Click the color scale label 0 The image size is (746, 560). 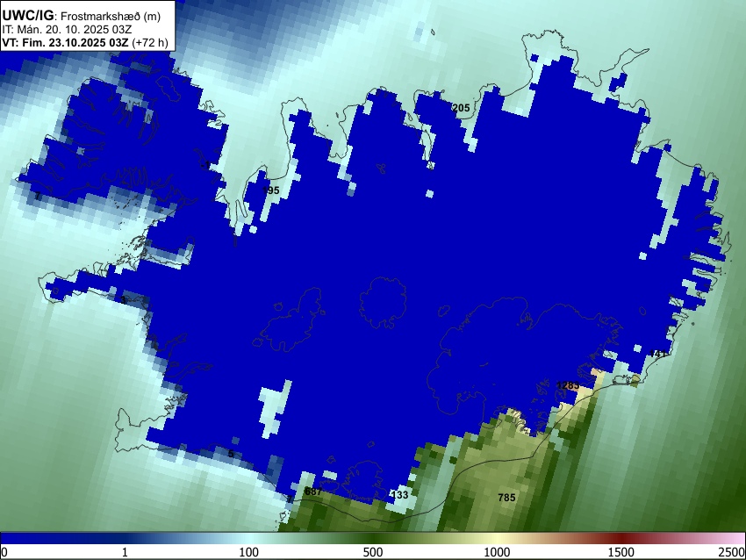4,552
